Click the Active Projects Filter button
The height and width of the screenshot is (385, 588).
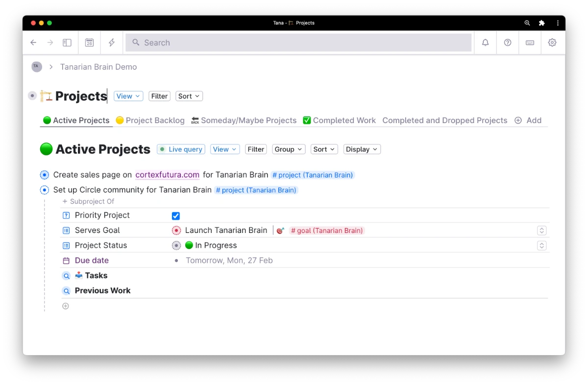pos(256,149)
